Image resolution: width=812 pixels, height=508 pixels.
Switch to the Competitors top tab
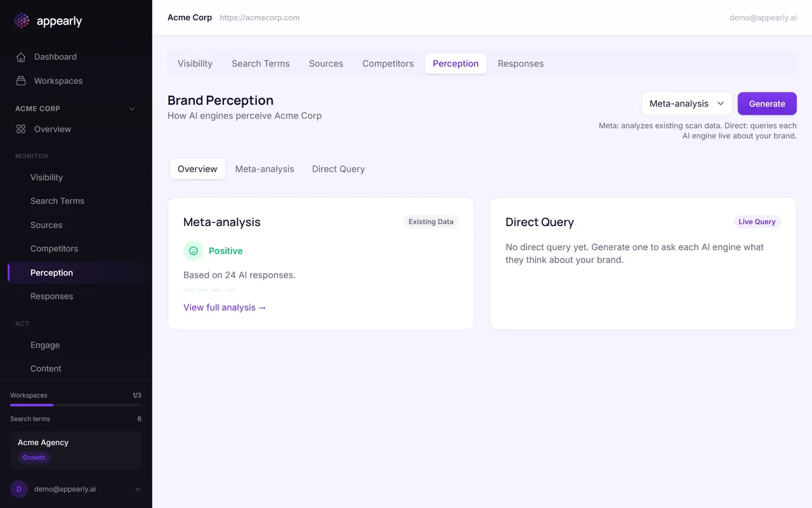[x=388, y=63]
